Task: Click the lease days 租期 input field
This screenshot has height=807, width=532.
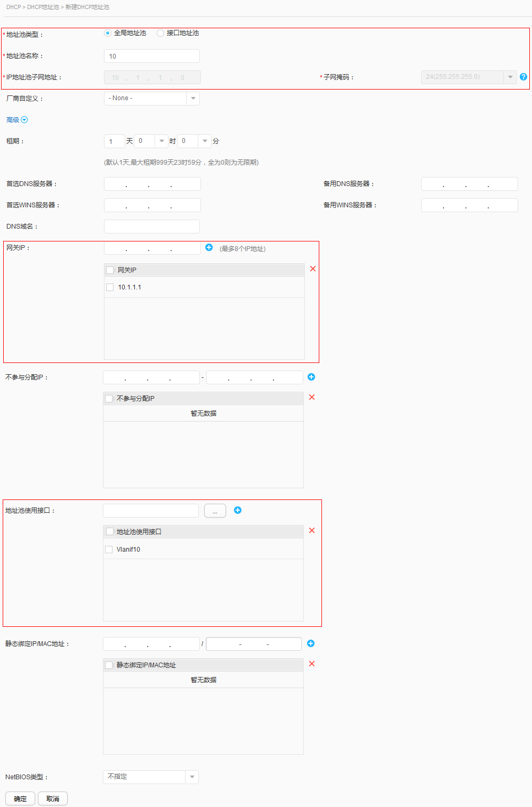Action: (114, 141)
